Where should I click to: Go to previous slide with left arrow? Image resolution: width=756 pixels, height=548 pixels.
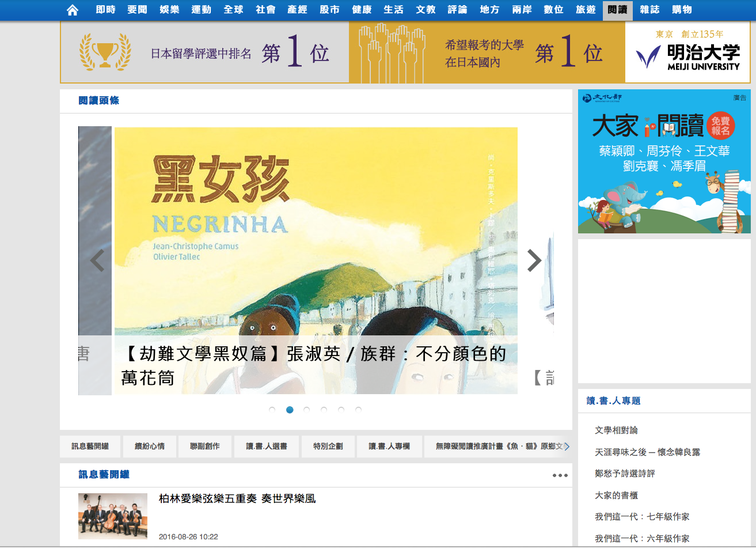pyautogui.click(x=97, y=261)
